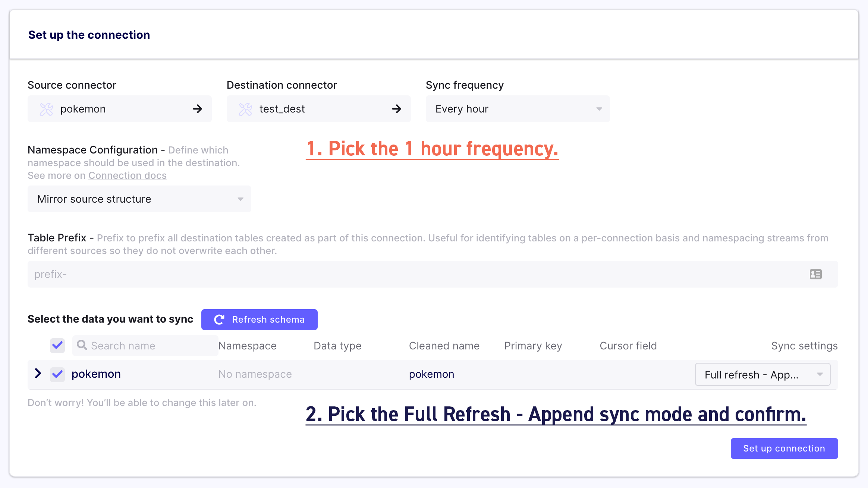
Task: Open the Connection docs link
Action: [127, 175]
